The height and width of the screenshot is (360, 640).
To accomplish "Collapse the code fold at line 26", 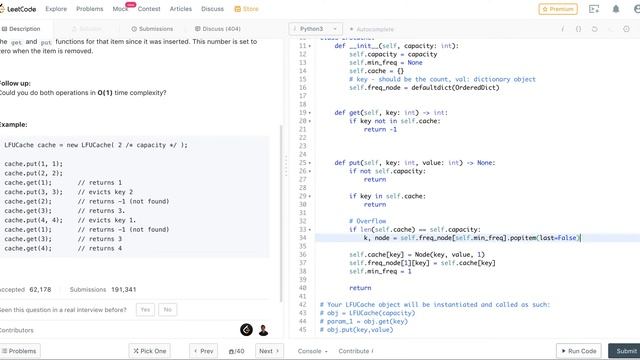I will point(310,171).
